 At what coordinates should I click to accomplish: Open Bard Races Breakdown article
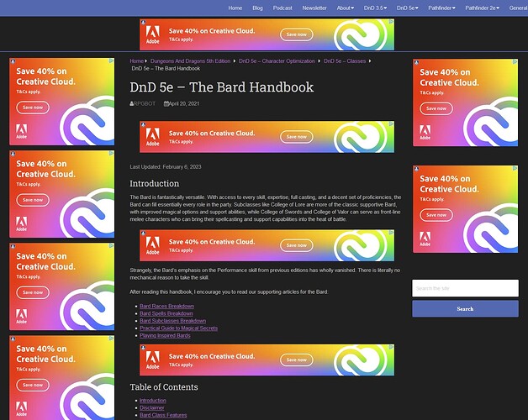(166, 307)
